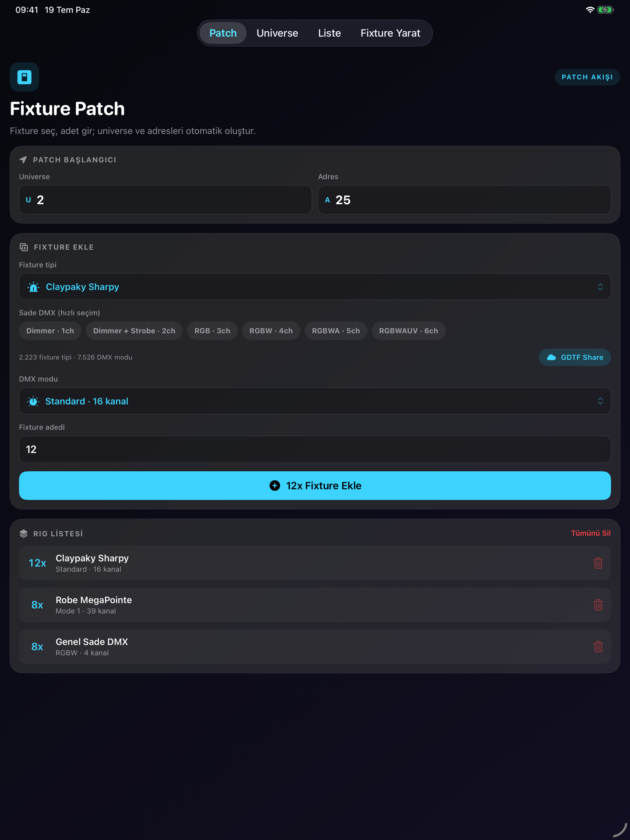Click the DMX mode icon beside Standard
630x840 pixels.
click(x=34, y=401)
